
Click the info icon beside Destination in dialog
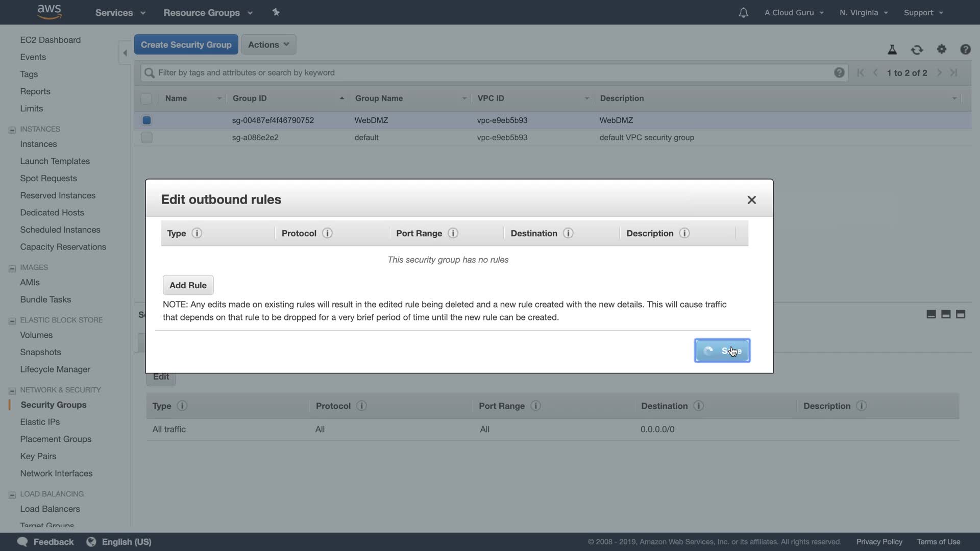coord(568,233)
